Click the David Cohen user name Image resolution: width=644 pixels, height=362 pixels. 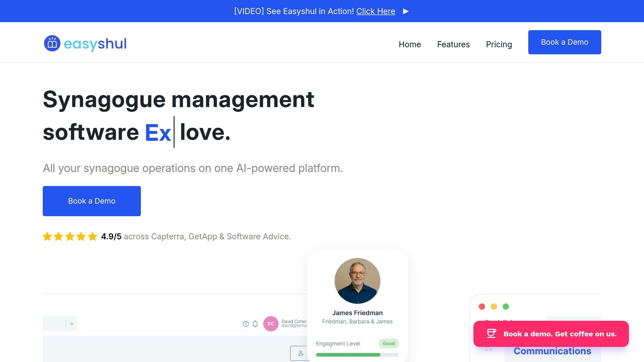coord(294,321)
